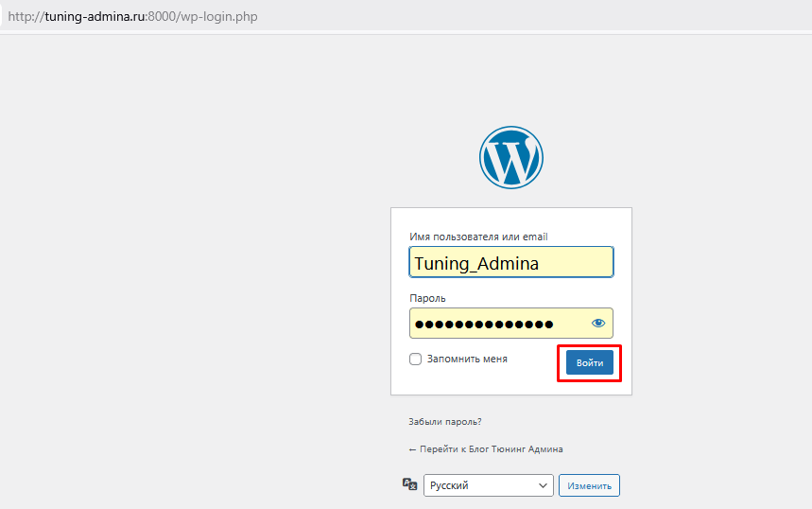Image resolution: width=812 pixels, height=509 pixels.
Task: Open the Русский language dropdown
Action: (x=487, y=485)
